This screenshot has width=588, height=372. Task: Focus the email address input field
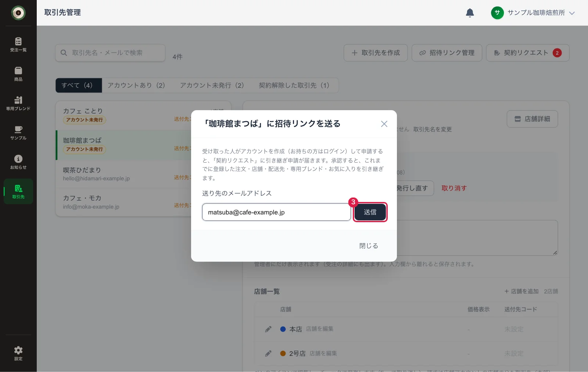[276, 212]
